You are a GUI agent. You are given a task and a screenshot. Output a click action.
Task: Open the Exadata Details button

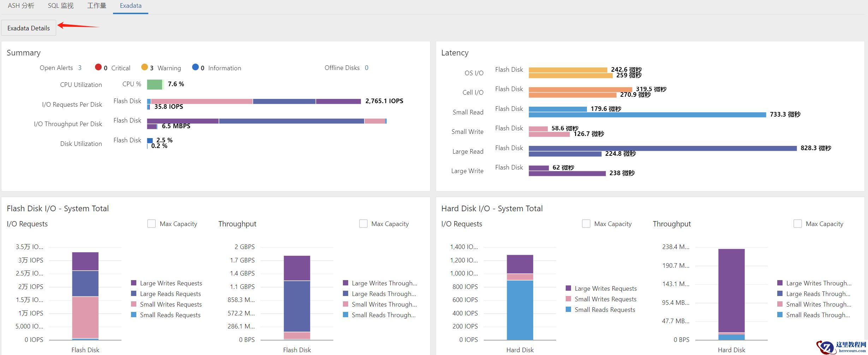(29, 28)
